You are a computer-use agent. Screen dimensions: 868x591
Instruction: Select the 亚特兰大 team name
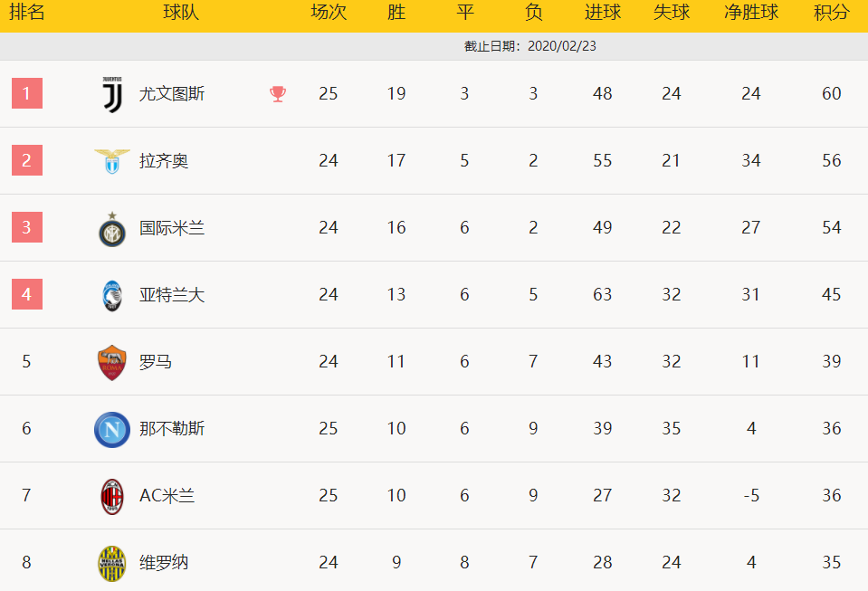coord(172,295)
